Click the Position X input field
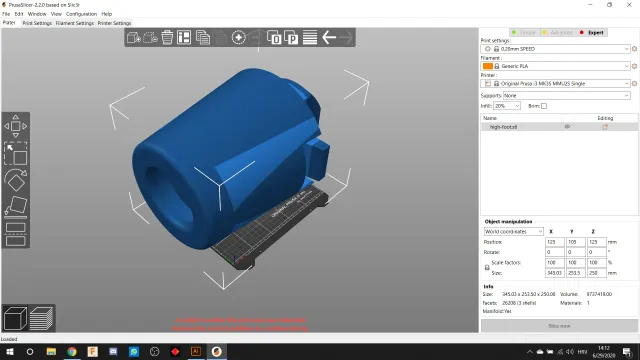This screenshot has width=640, height=360. click(555, 242)
